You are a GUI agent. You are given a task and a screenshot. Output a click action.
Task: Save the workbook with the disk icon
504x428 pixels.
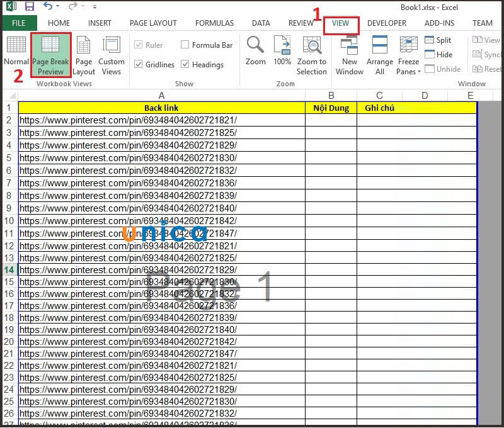30,6
